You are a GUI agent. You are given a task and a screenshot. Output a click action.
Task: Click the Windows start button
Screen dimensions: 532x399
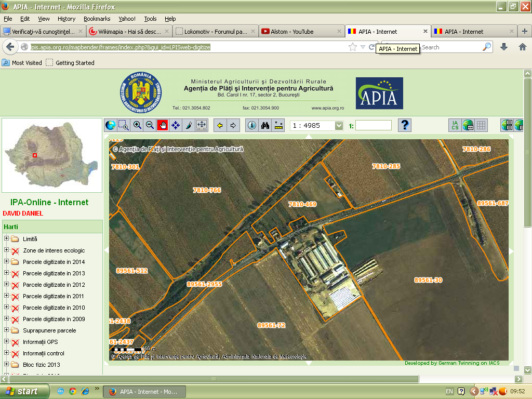tap(25, 391)
